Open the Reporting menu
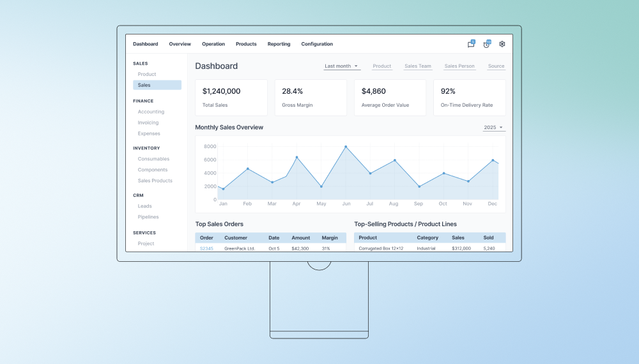 [279, 44]
